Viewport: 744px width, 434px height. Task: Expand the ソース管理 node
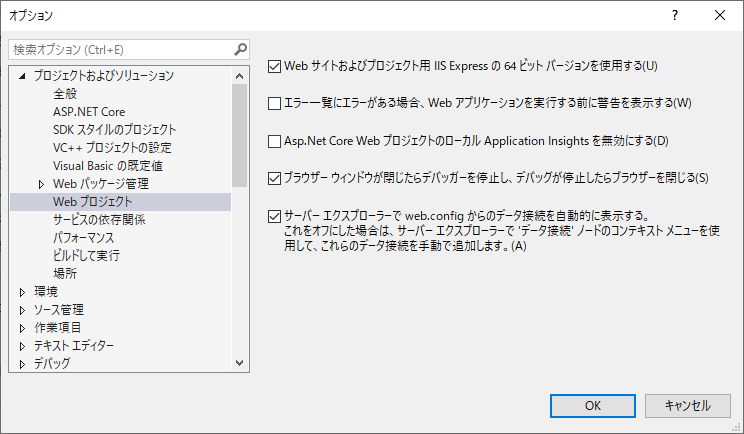coord(22,310)
